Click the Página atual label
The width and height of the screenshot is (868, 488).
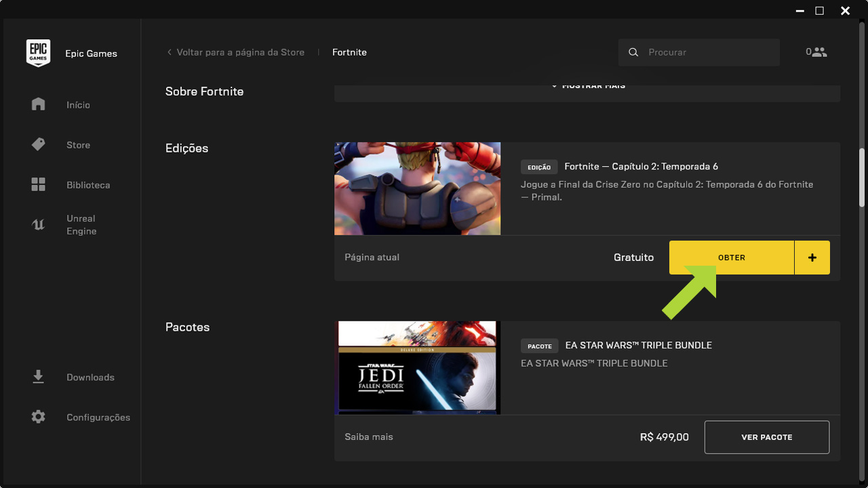point(372,258)
